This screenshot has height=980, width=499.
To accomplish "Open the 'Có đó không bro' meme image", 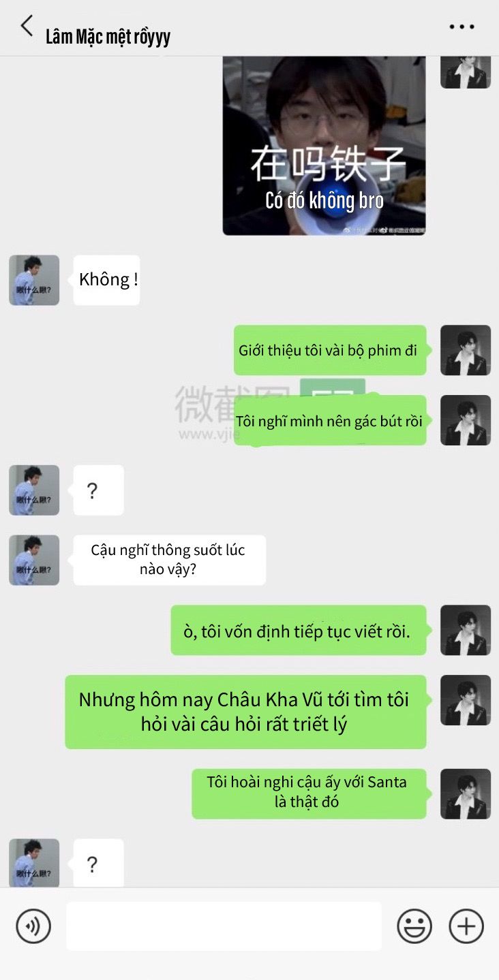I will click(324, 146).
